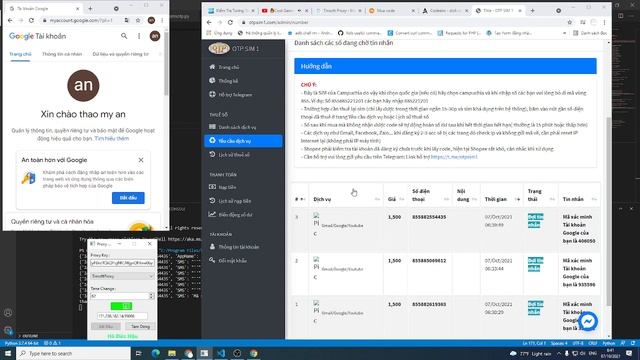
Task: Sort table by Số điện thoại column
Action: pos(430,195)
